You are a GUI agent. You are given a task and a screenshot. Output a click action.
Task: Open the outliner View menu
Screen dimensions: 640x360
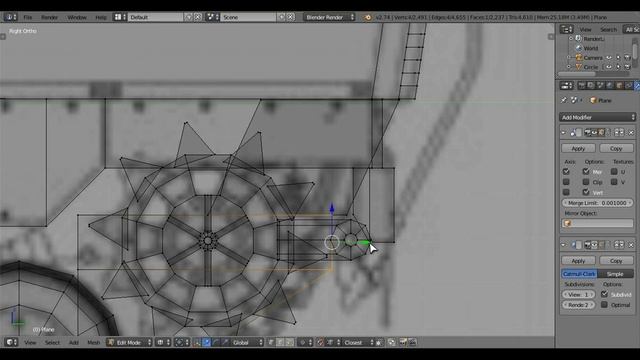click(x=585, y=29)
